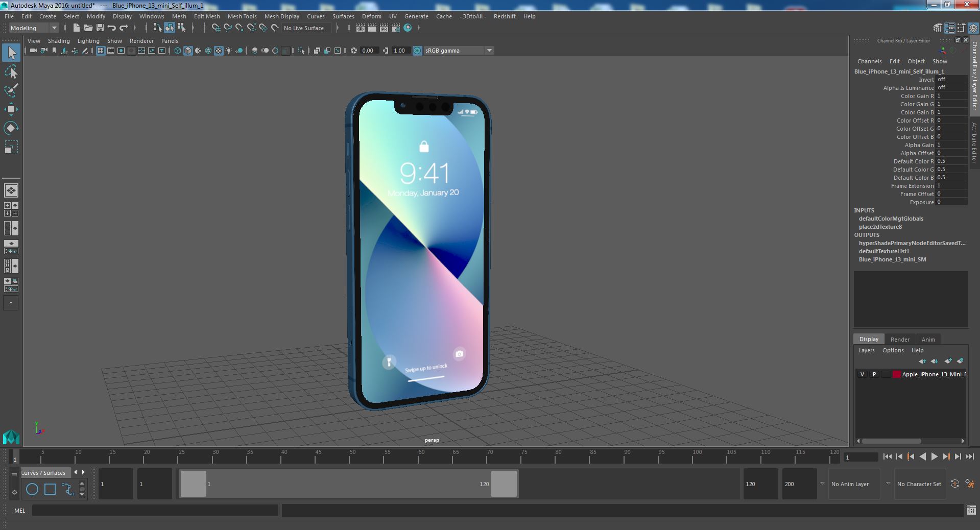Enable snap to points
Image resolution: width=980 pixels, height=530 pixels.
click(240, 28)
